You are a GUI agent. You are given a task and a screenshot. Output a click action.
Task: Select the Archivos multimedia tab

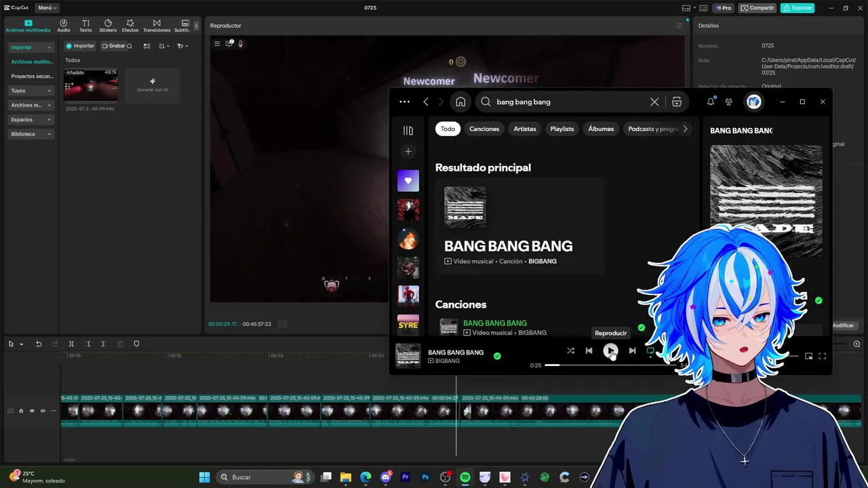point(28,26)
